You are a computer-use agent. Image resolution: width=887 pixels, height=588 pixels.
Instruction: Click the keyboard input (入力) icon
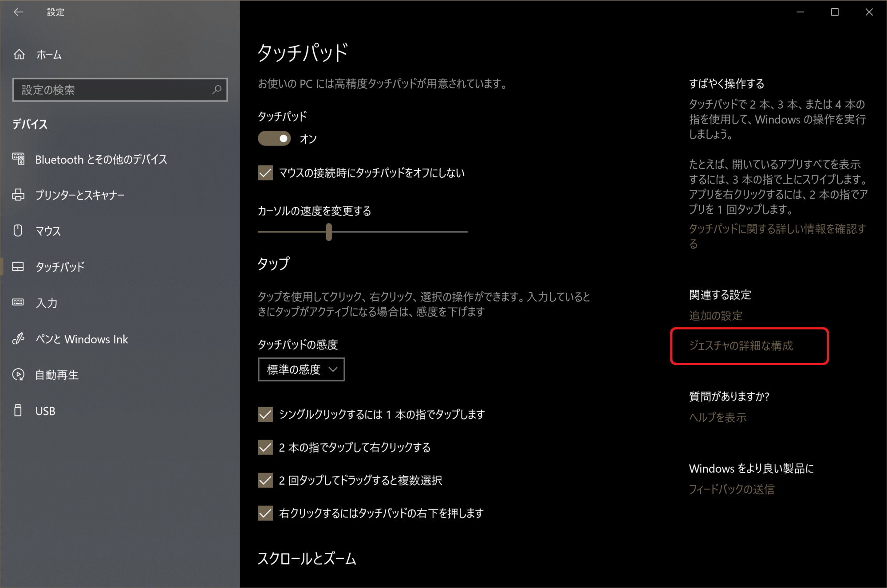[18, 302]
